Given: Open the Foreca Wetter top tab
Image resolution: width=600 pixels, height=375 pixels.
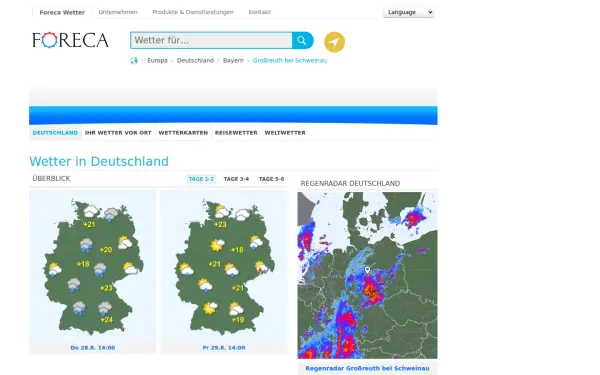Looking at the screenshot, I should click(x=62, y=12).
